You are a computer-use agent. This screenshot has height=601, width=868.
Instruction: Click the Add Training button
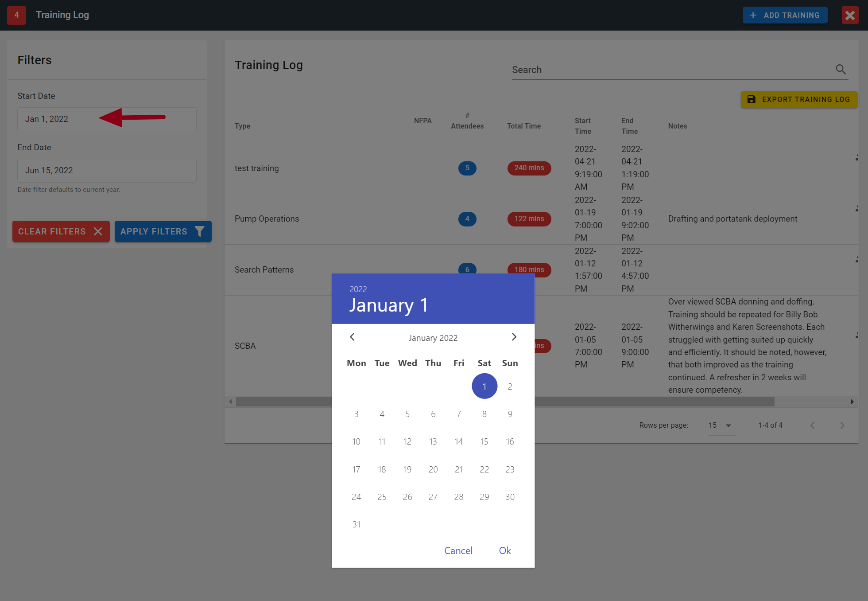click(785, 15)
